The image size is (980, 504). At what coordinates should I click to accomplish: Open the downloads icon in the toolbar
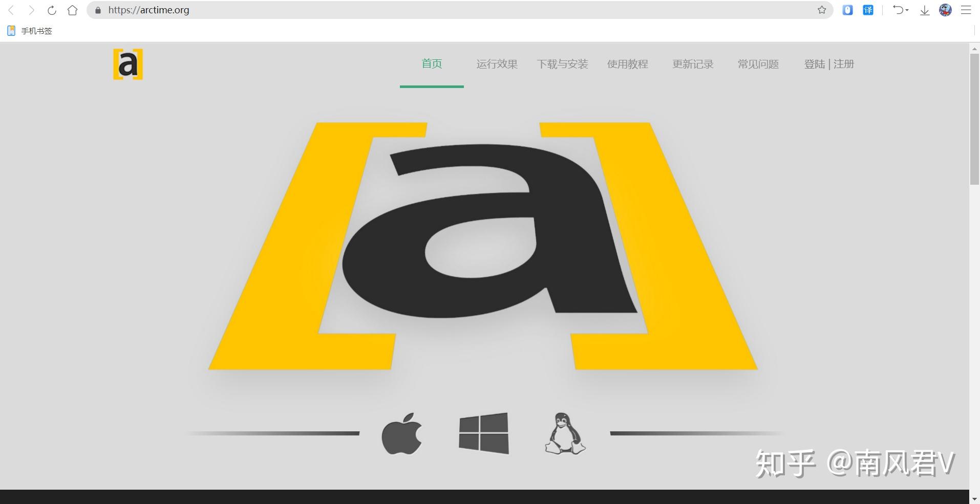pos(925,10)
